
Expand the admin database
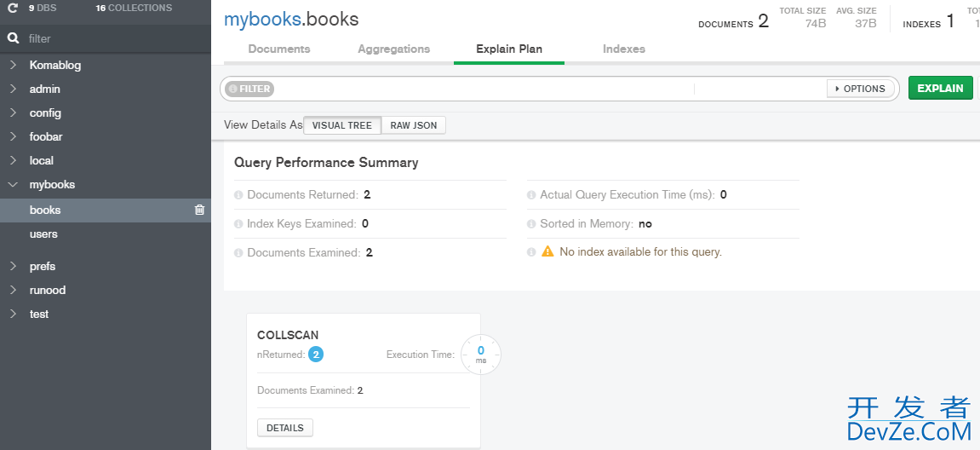point(13,89)
